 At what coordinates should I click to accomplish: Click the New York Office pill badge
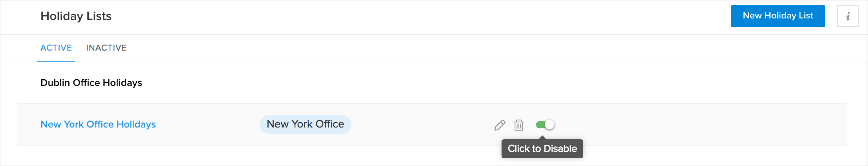pos(305,124)
